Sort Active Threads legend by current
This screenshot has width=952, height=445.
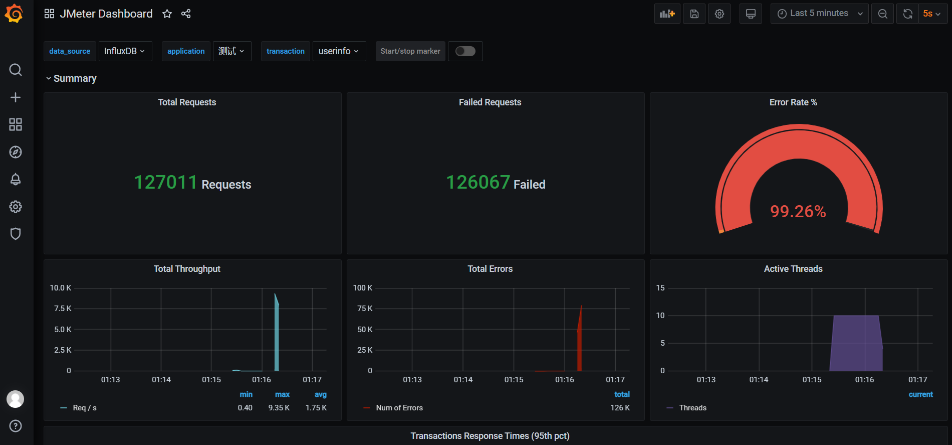click(x=920, y=395)
